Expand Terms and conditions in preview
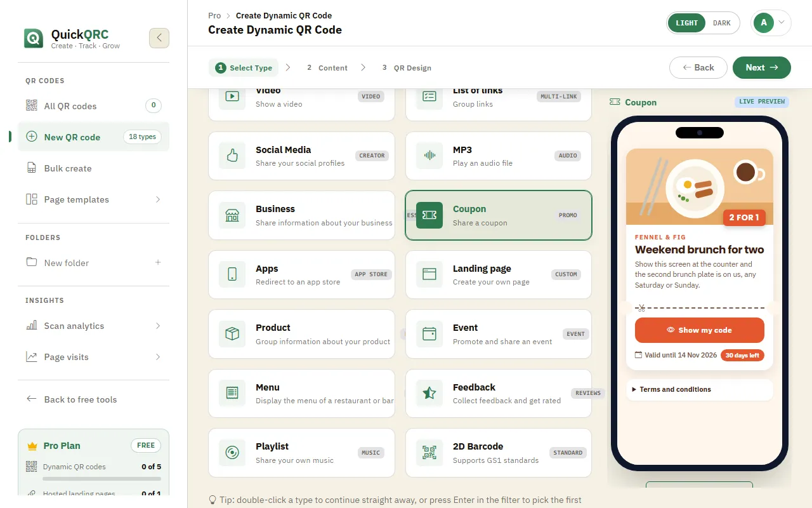The image size is (812, 508). pyautogui.click(x=700, y=389)
